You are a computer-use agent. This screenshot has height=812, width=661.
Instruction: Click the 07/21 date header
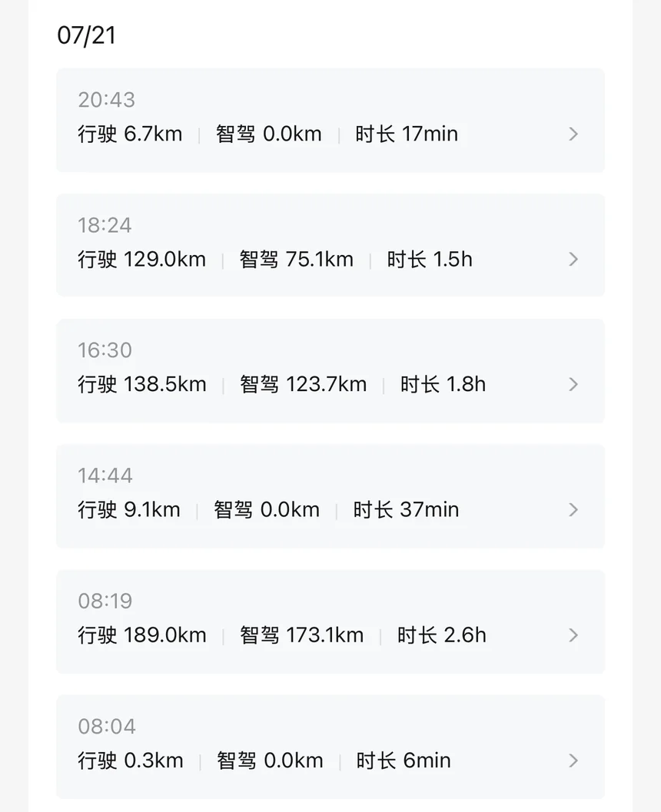(x=87, y=35)
